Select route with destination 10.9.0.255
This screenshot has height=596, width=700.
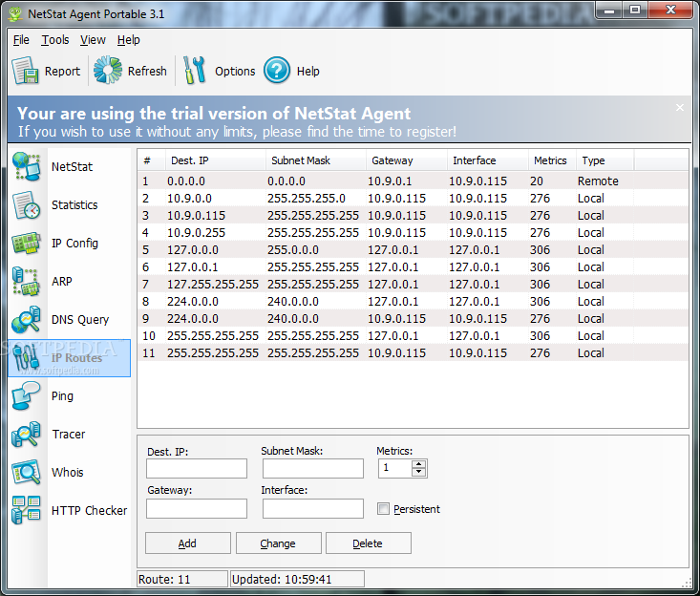[413, 233]
